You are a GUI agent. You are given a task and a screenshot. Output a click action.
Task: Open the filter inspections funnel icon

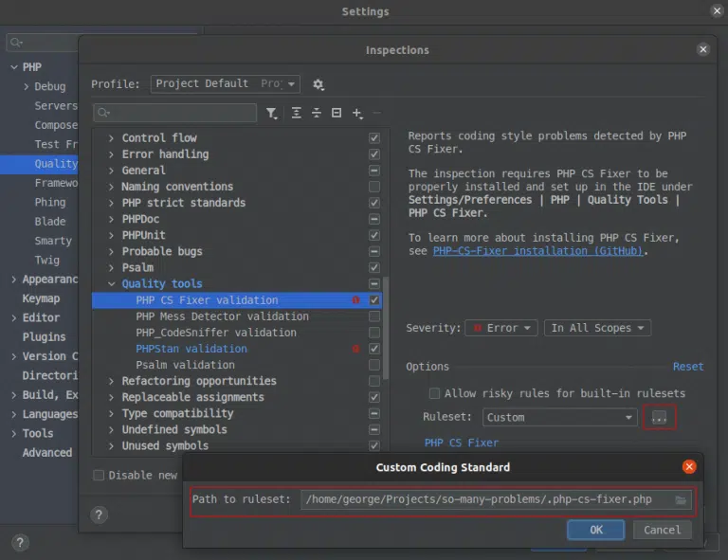pos(272,113)
